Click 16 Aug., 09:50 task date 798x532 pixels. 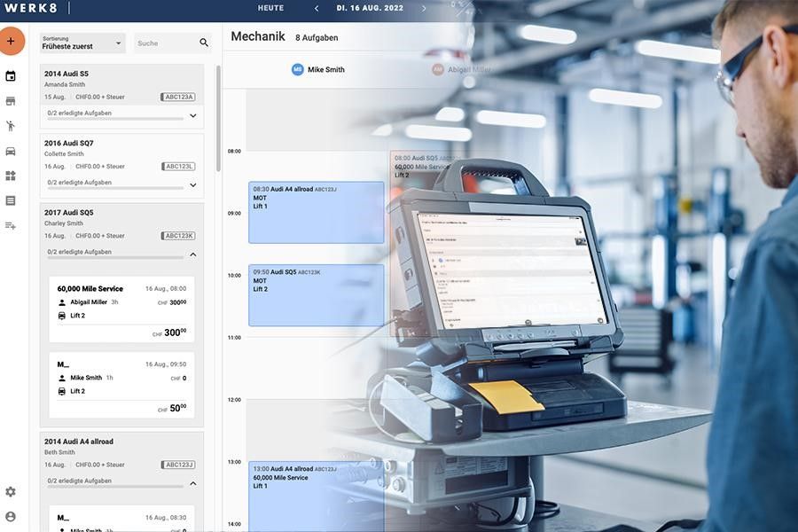click(166, 364)
